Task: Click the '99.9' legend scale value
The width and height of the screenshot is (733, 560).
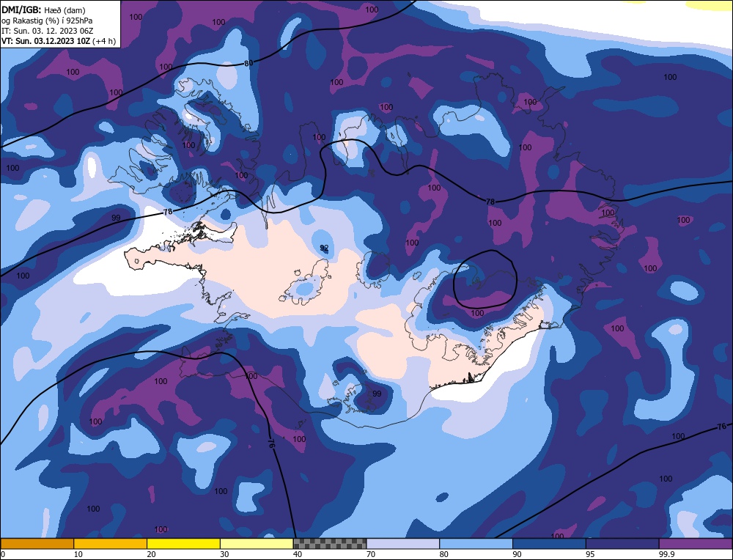Action: tap(666, 554)
